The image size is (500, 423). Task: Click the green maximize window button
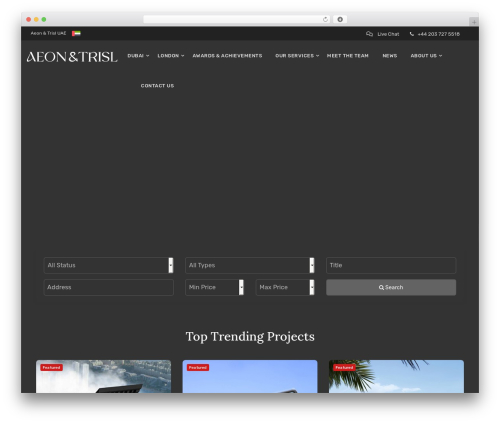[44, 20]
